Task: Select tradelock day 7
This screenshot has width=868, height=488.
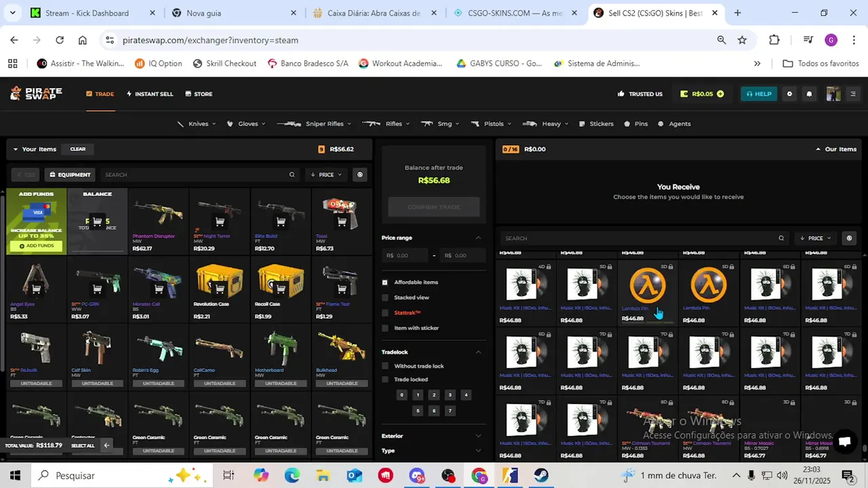Action: click(450, 411)
